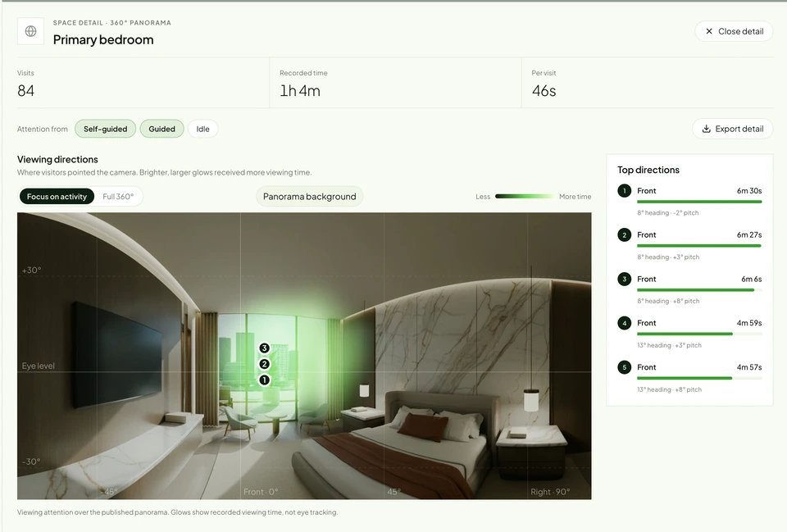Toggle the Guided attention filter

coord(161,129)
